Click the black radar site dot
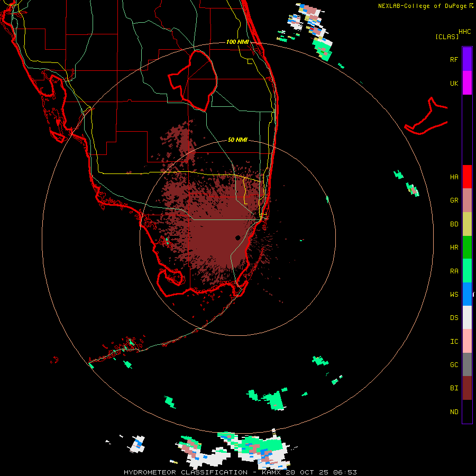 pos(237,237)
